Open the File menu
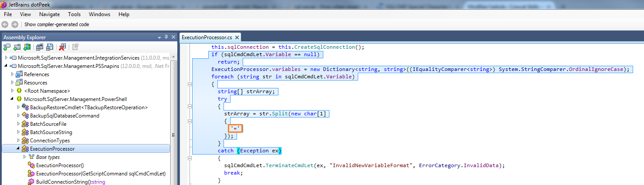This screenshot has height=185, width=644. [8, 14]
